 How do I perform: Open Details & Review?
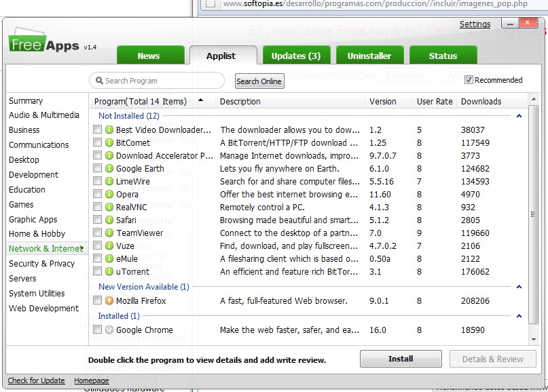click(493, 359)
